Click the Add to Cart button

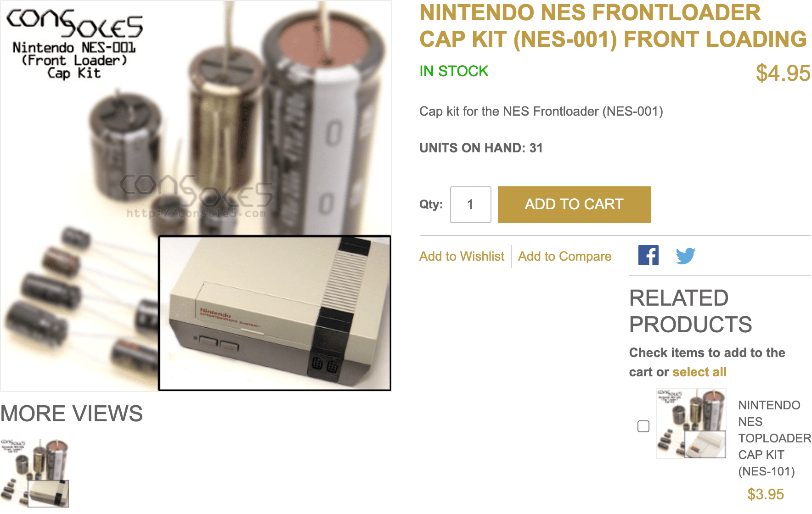(x=574, y=205)
